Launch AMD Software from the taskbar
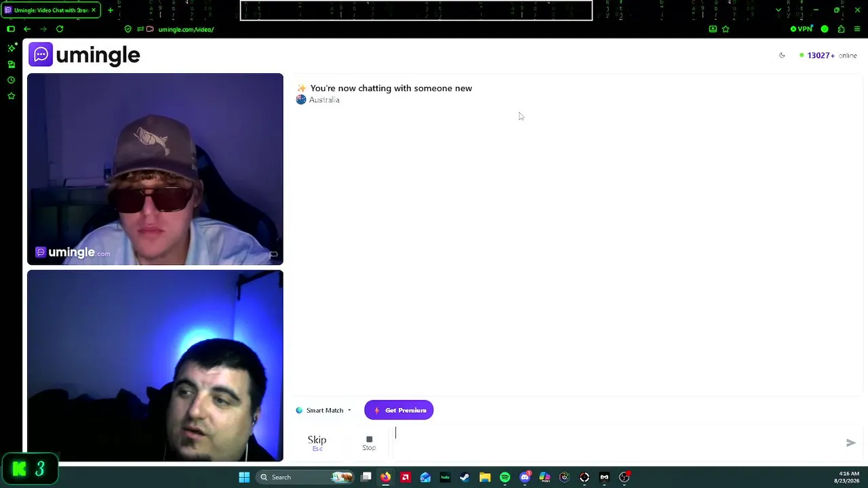 click(x=406, y=477)
